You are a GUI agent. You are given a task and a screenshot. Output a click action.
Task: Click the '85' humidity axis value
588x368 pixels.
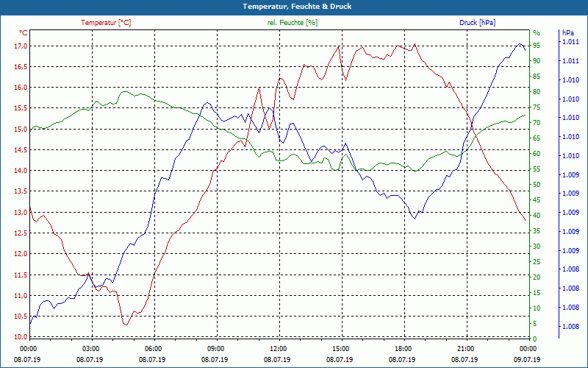point(537,77)
